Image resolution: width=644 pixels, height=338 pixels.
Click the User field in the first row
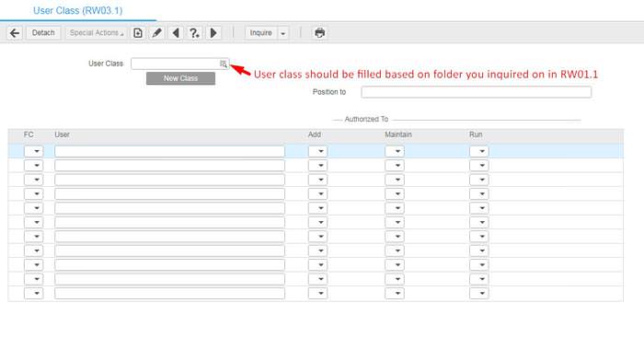click(x=169, y=151)
